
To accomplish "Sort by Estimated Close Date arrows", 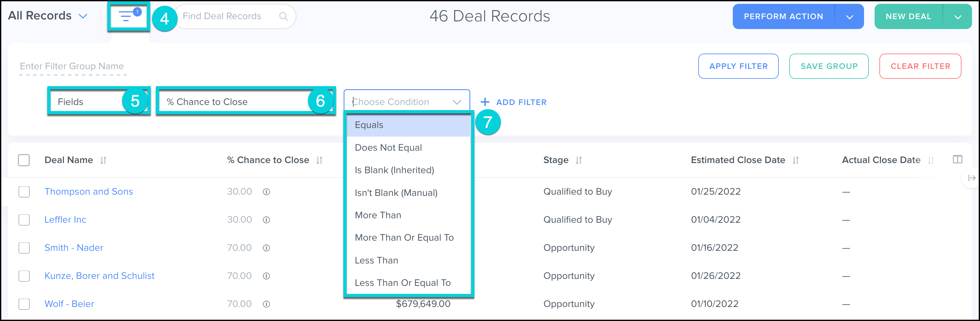I will click(795, 160).
